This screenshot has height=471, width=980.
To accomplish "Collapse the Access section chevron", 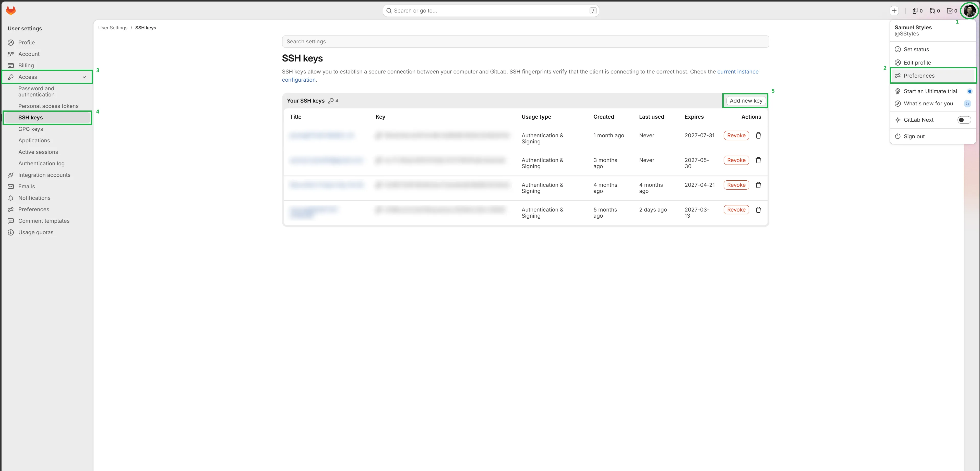I will [x=84, y=77].
